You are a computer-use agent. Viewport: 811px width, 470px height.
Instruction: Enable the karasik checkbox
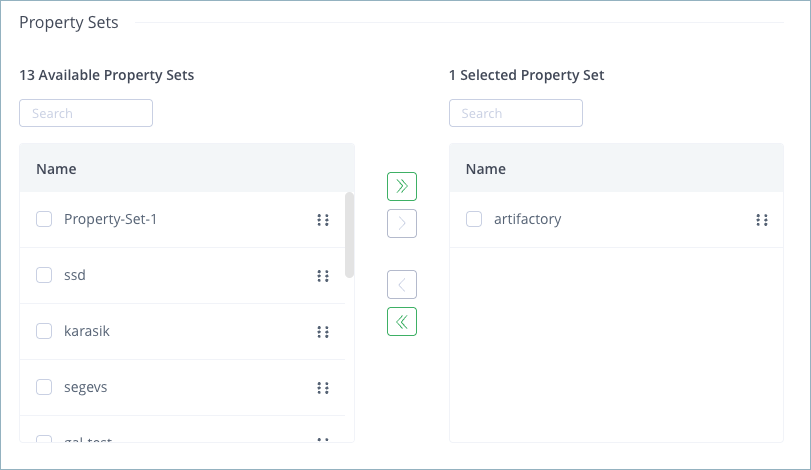click(44, 331)
